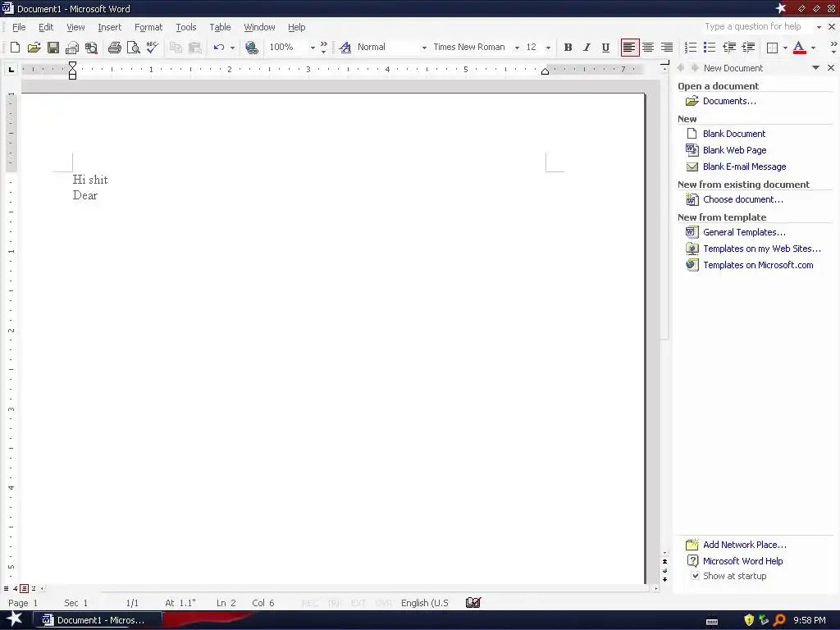
Task: Open the border style dropdown arrow
Action: point(785,48)
